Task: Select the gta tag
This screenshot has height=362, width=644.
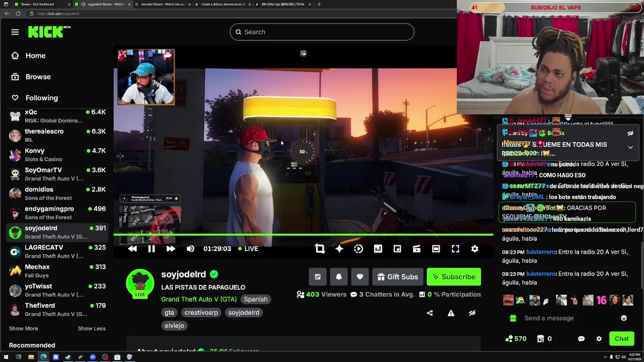Action: click(169, 313)
